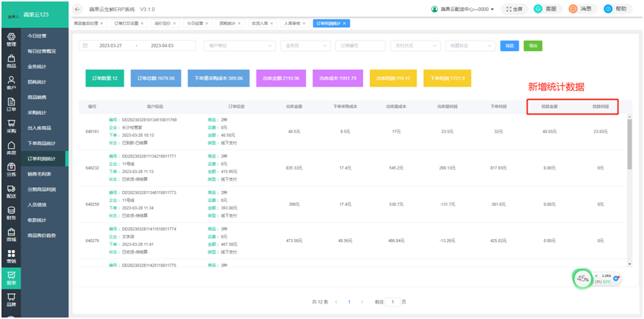644x319 pixels.
Task: Switch to the 商品售后处理 tab
Action: tap(86, 24)
